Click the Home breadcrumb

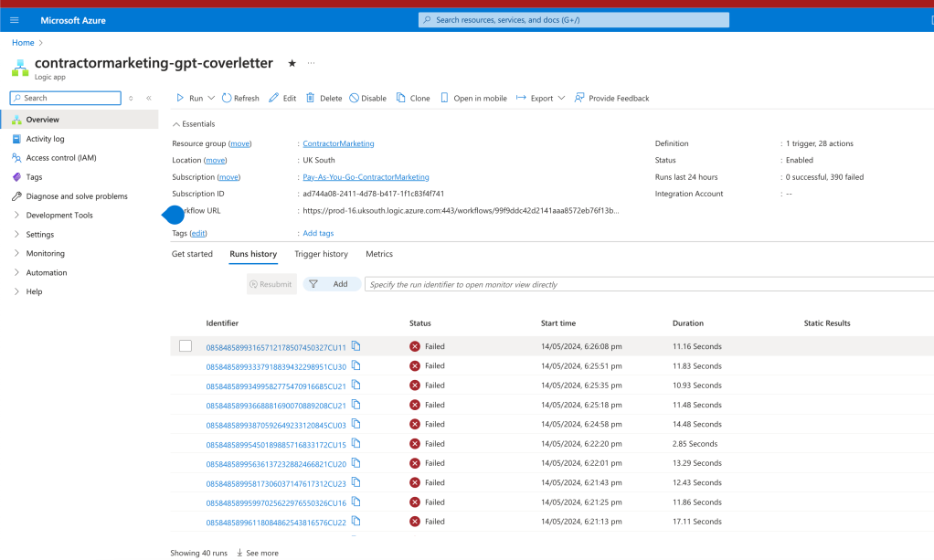23,43
